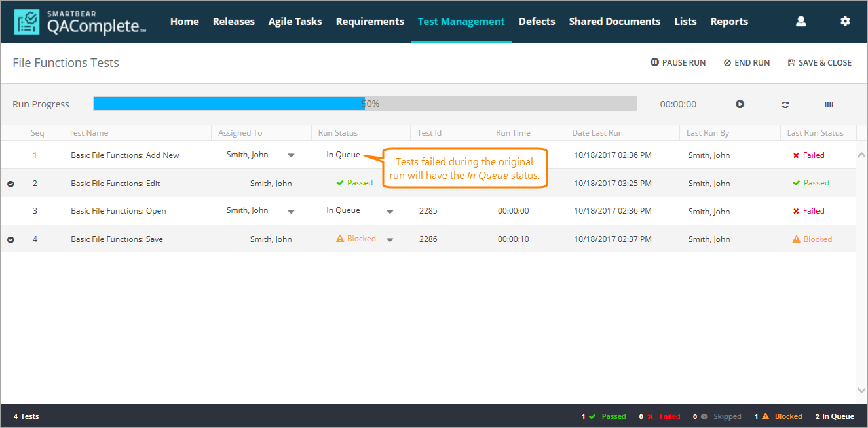Click the QAComplete logo

pyautogui.click(x=80, y=22)
